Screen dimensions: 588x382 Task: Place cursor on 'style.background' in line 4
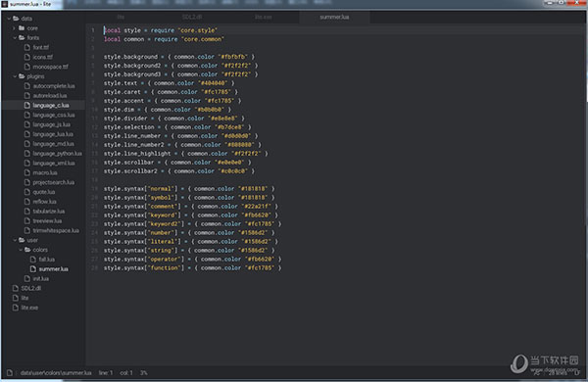130,57
